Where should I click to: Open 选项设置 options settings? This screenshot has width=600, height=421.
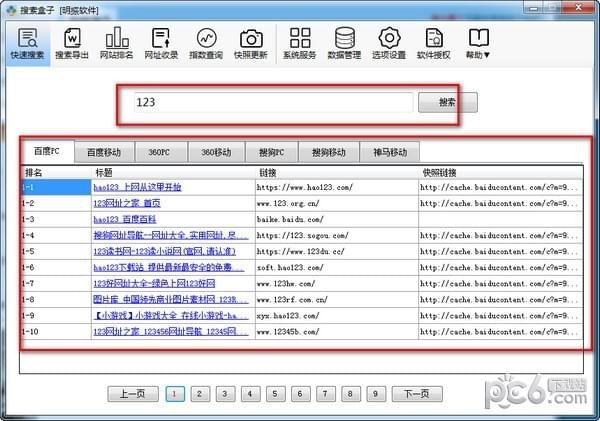389,43
